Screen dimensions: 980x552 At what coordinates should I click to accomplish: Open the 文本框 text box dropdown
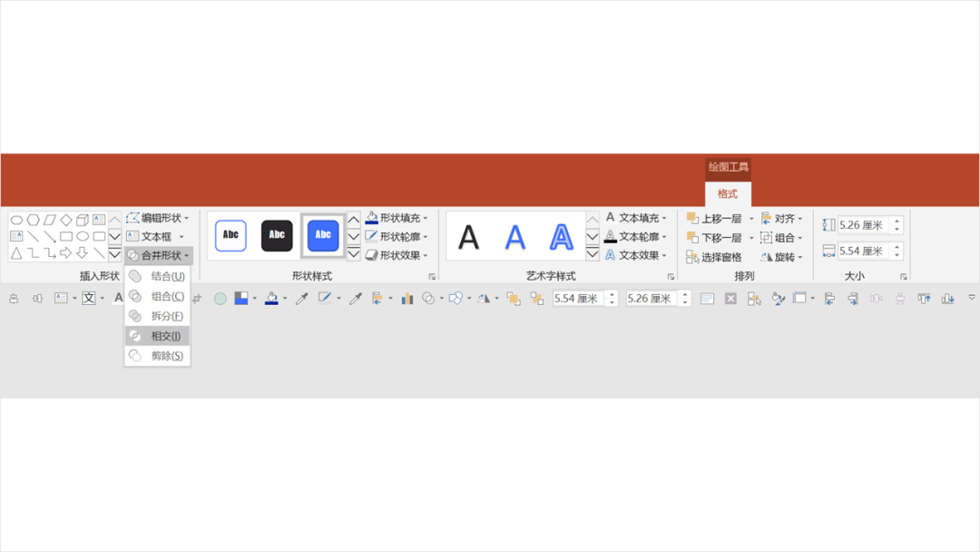[x=155, y=236]
